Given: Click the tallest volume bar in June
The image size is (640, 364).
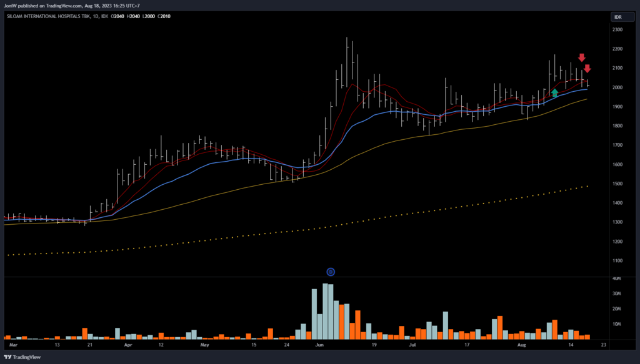Looking at the screenshot, I should click(325, 311).
